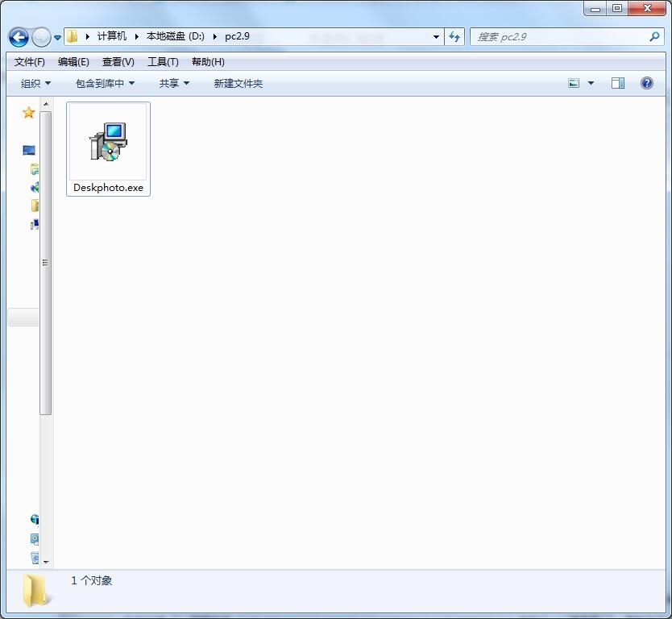The image size is (672, 619).
Task: Navigate to 计算机 in the breadcrumb
Action: pos(111,36)
